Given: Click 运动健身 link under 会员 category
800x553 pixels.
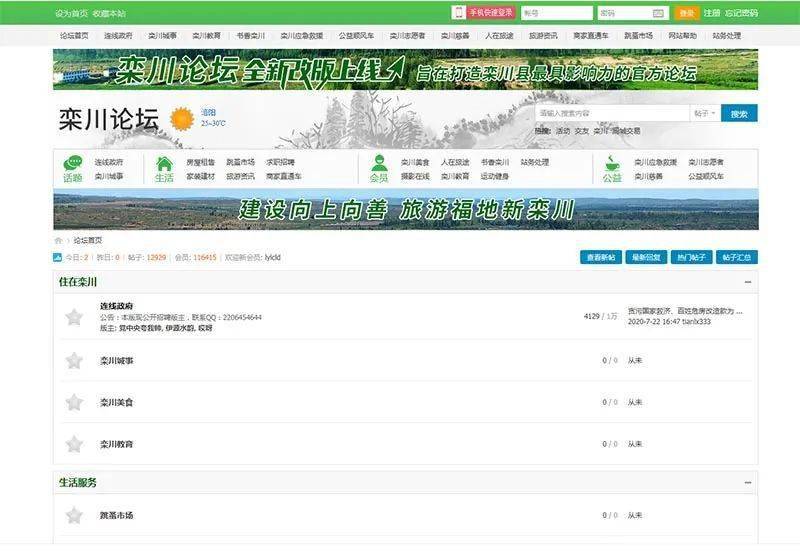Looking at the screenshot, I should coord(494,177).
